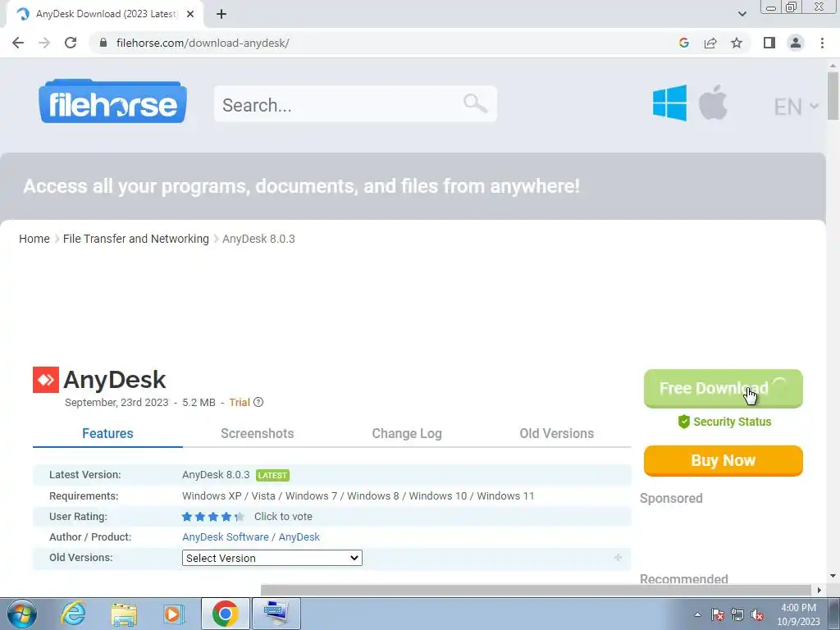Open the Chrome profile avatar
Screen dimensions: 840x630
click(x=796, y=43)
